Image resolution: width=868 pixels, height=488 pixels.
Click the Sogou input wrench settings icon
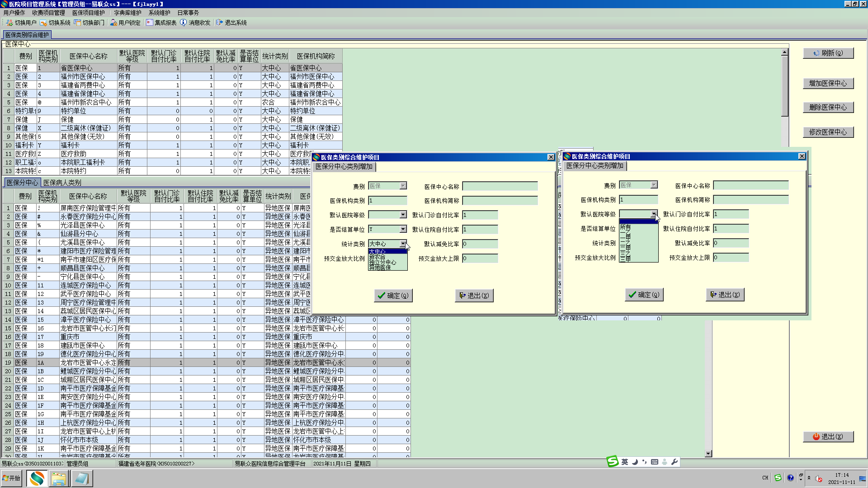point(675,462)
